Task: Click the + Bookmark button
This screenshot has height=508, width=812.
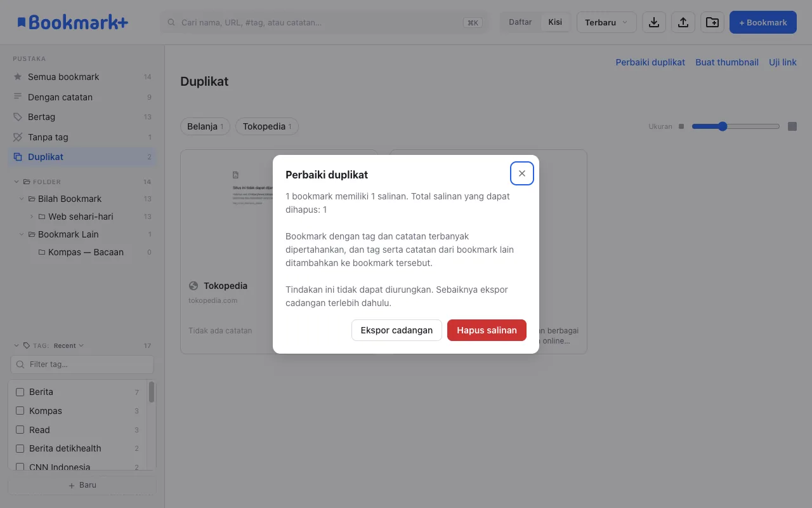Action: pyautogui.click(x=763, y=22)
